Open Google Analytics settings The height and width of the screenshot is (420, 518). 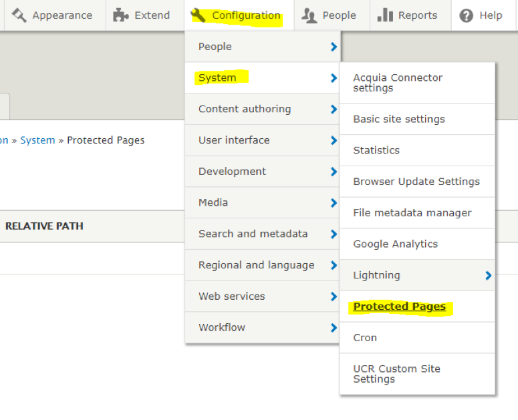[x=417, y=244]
